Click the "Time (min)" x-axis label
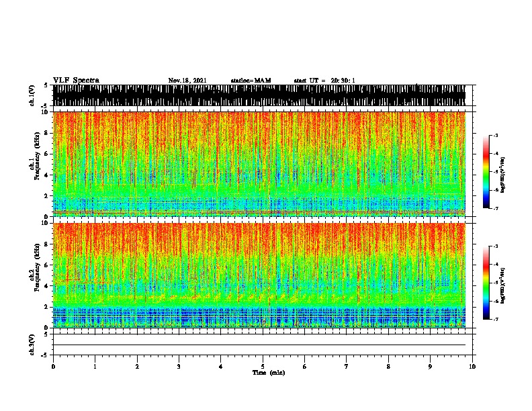Image resolution: width=532 pixels, height=411 pixels. click(x=269, y=373)
